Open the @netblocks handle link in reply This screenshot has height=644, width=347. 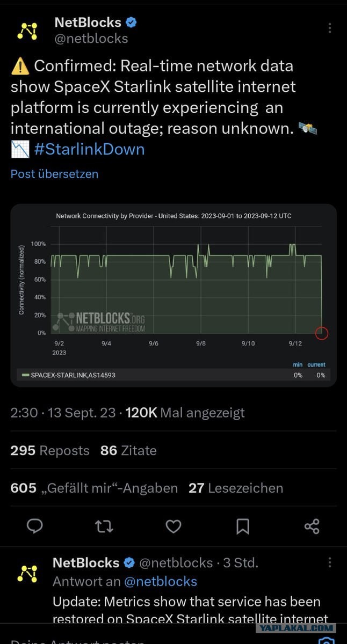(x=161, y=581)
